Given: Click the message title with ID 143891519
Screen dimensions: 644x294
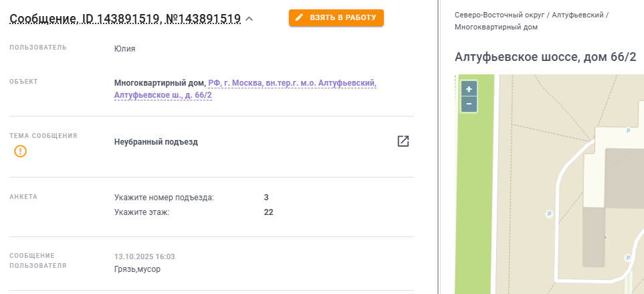Looking at the screenshot, I should [125, 19].
